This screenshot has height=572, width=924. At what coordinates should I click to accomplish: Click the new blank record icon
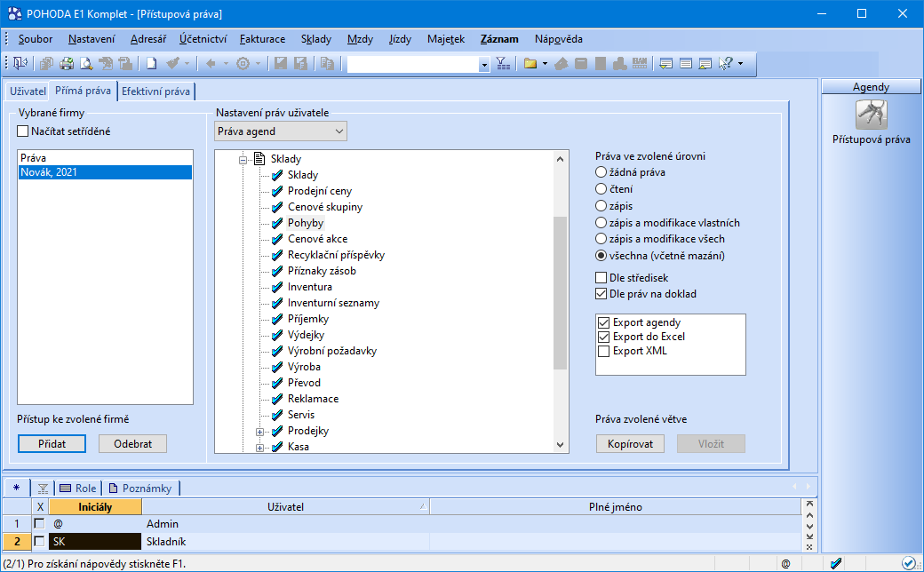[x=152, y=63]
